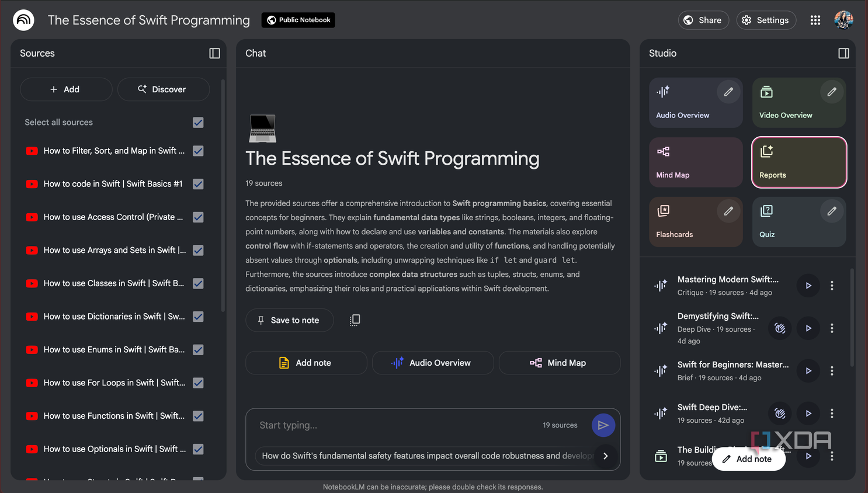Image resolution: width=868 pixels, height=493 pixels.
Task: Click Discover sources button
Action: (x=163, y=89)
